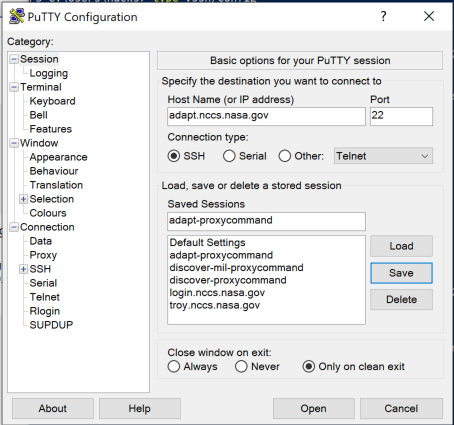Open Selection settings
The image size is (454, 425).
click(51, 199)
